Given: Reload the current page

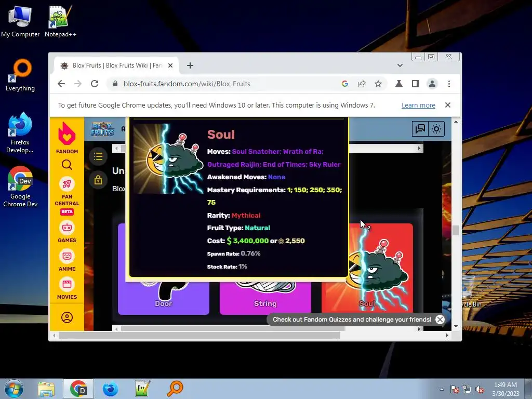Looking at the screenshot, I should pos(95,84).
